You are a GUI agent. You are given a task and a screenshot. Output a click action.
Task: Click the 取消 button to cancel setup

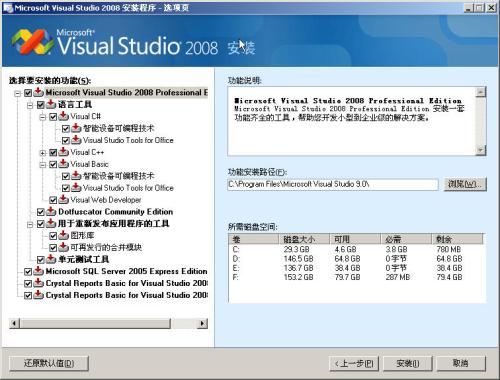(x=461, y=363)
